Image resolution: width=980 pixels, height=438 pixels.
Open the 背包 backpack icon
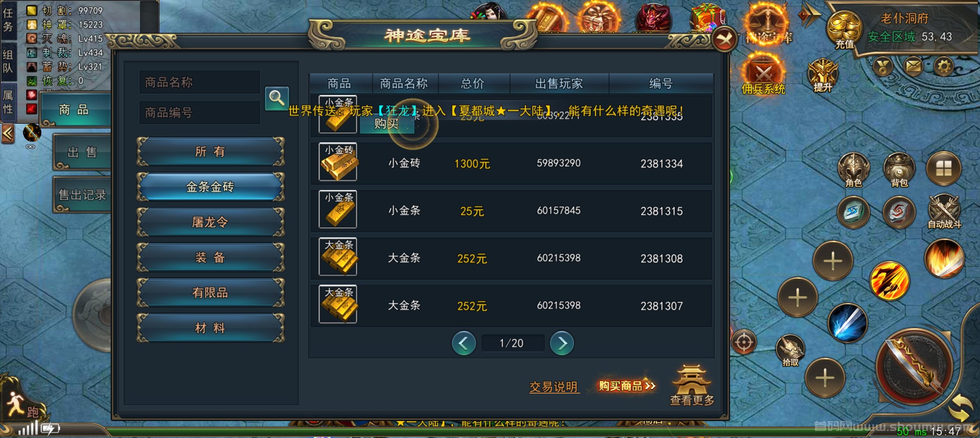(899, 170)
